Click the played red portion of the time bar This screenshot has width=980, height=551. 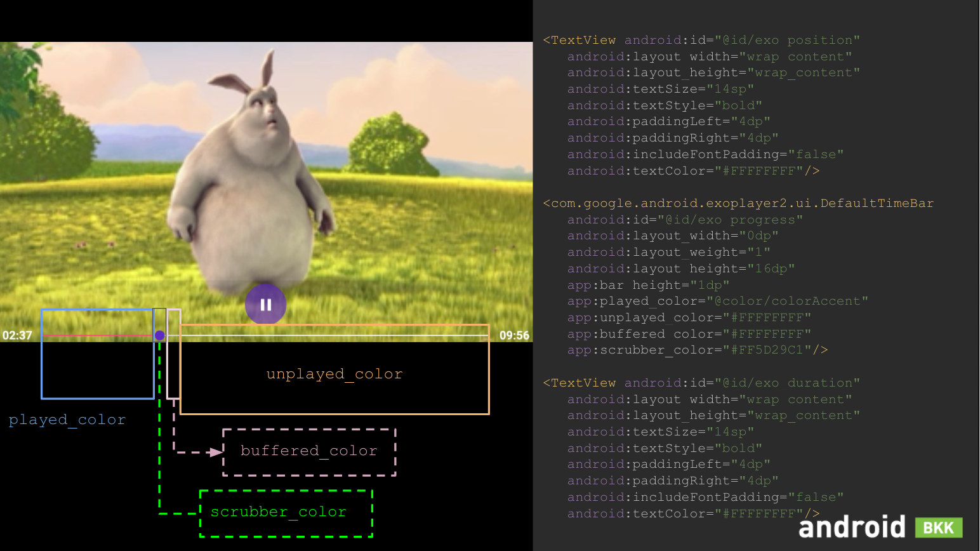click(x=98, y=335)
